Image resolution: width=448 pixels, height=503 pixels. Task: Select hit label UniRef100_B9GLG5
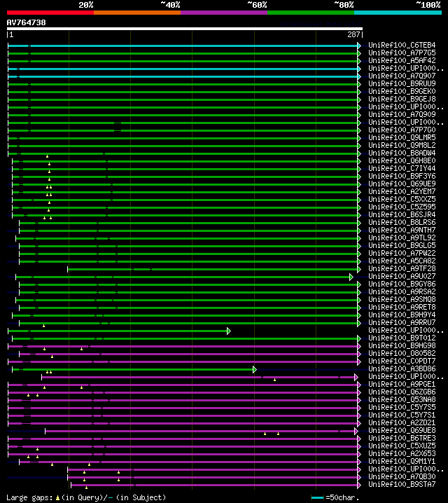pyautogui.click(x=402, y=245)
